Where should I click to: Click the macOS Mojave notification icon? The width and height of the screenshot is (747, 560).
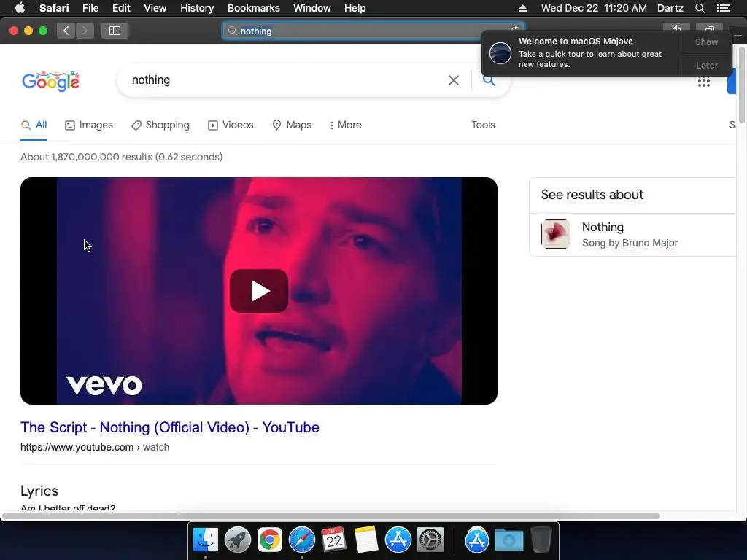pos(500,52)
